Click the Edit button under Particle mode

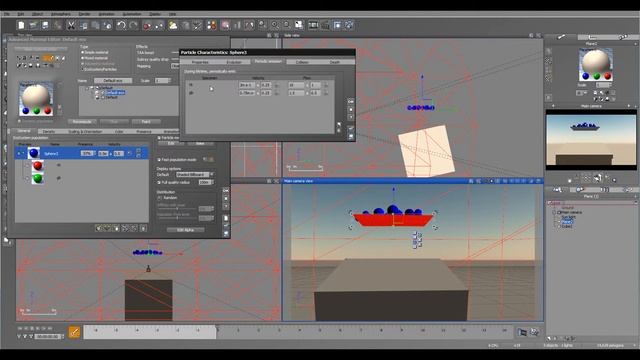click(171, 144)
